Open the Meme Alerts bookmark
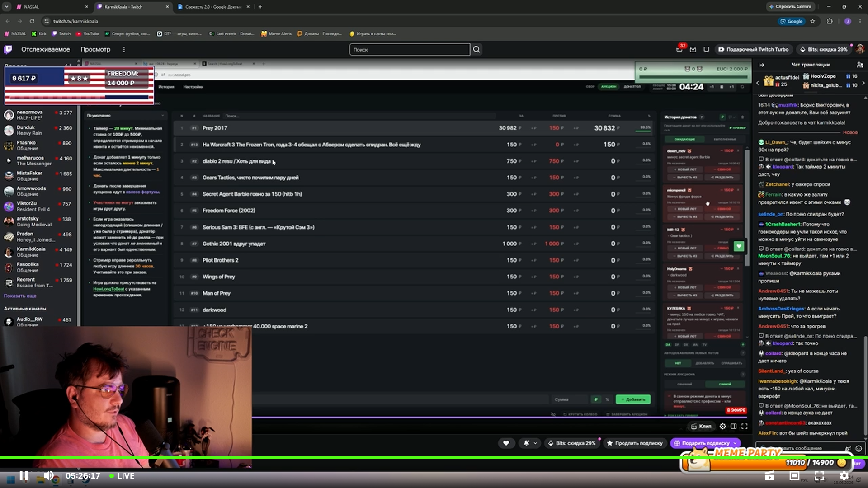The width and height of the screenshot is (868, 488). (276, 33)
